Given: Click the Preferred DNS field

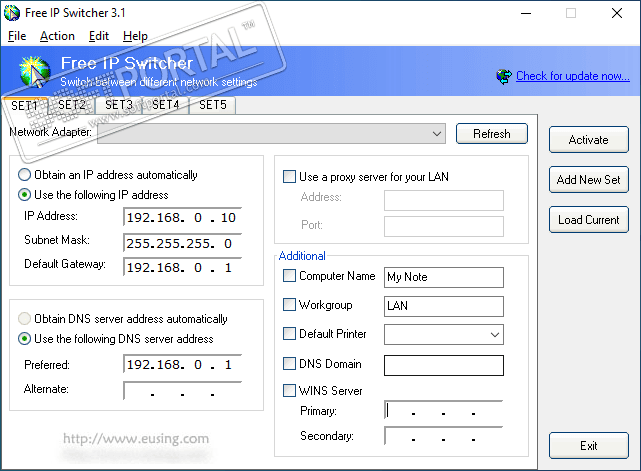Looking at the screenshot, I should pos(182,364).
